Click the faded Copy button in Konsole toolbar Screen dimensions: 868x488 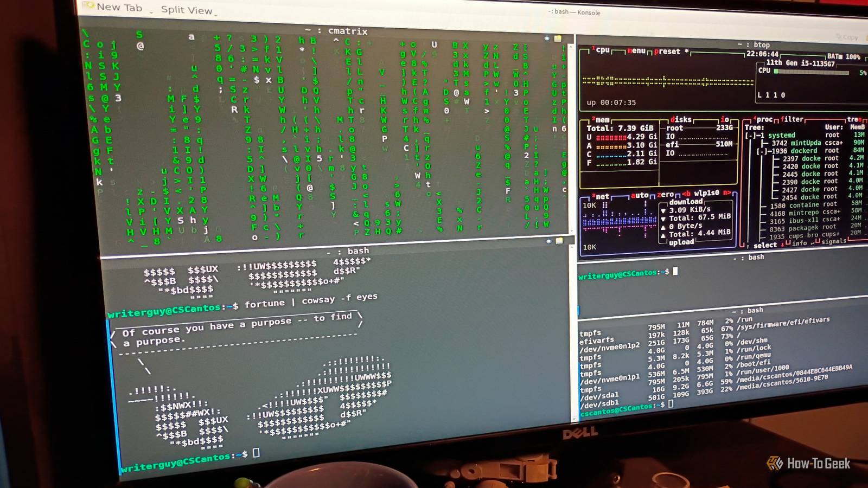point(847,37)
